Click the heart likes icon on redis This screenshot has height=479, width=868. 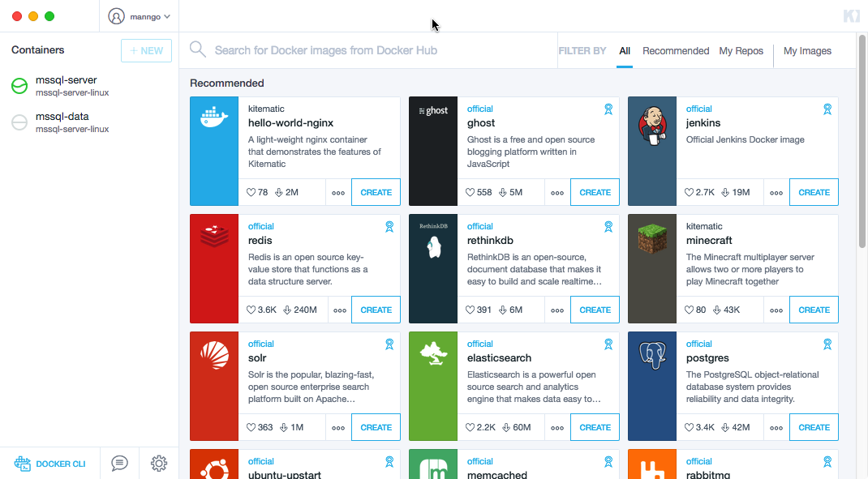tap(251, 310)
